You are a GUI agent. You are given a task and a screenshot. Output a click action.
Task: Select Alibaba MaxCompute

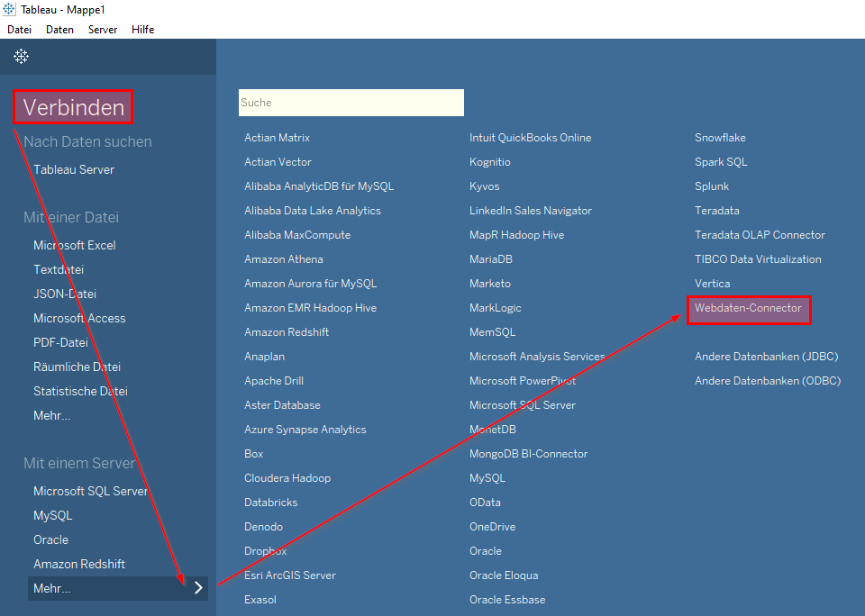297,234
